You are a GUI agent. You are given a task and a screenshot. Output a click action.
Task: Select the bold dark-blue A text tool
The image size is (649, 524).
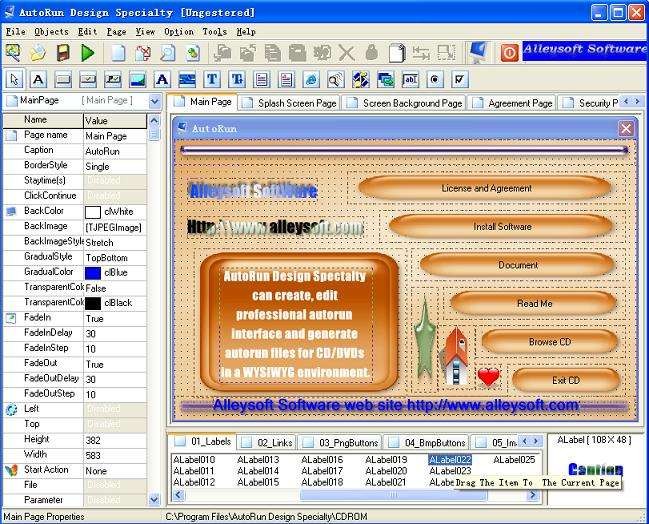pyautogui.click(x=162, y=79)
